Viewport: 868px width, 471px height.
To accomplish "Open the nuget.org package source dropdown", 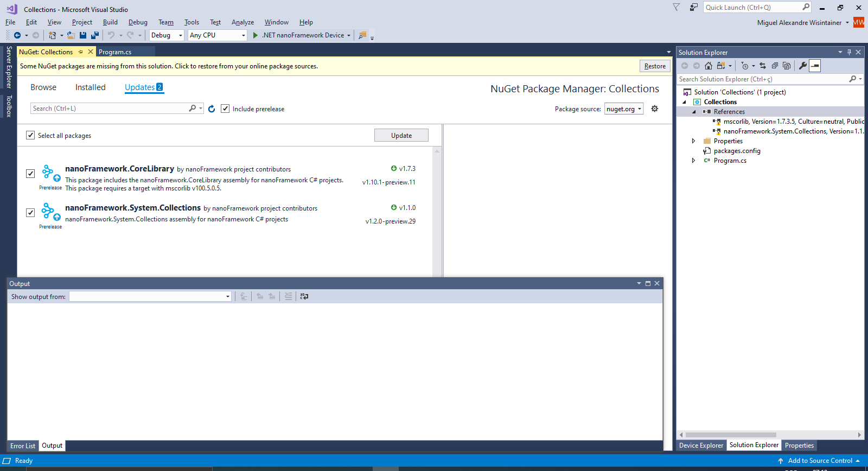I will [624, 109].
